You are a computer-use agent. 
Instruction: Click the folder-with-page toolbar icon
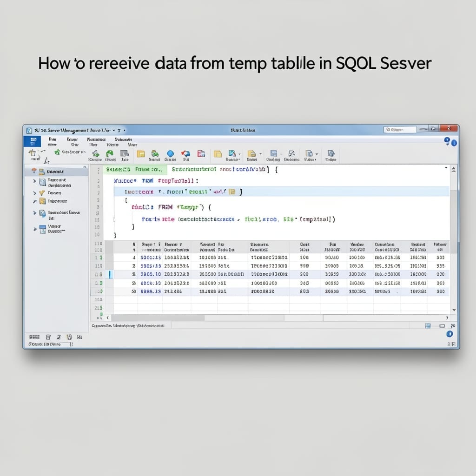coord(251,153)
